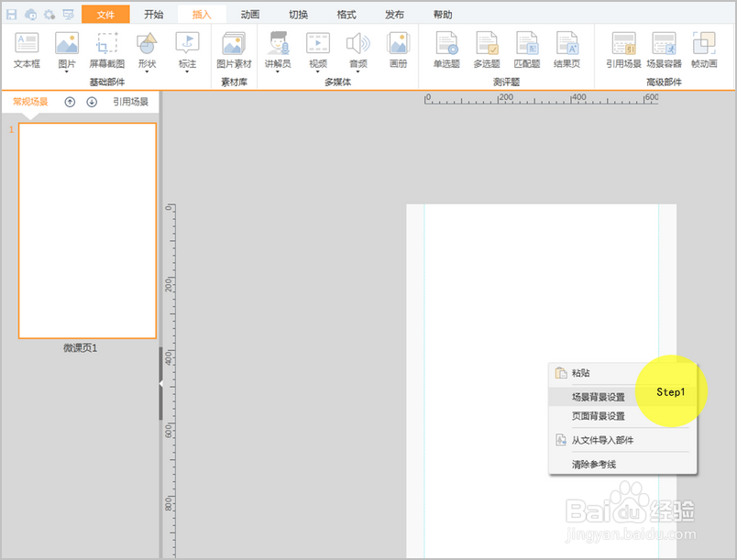Screen dimensions: 737x560
Task: Open the 图片素材 library
Action: [234, 50]
